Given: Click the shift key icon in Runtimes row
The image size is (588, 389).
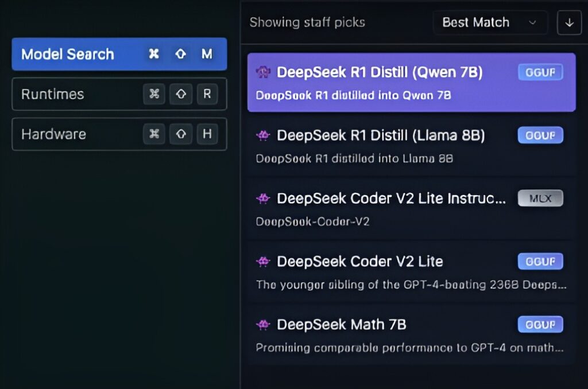Looking at the screenshot, I should click(181, 94).
